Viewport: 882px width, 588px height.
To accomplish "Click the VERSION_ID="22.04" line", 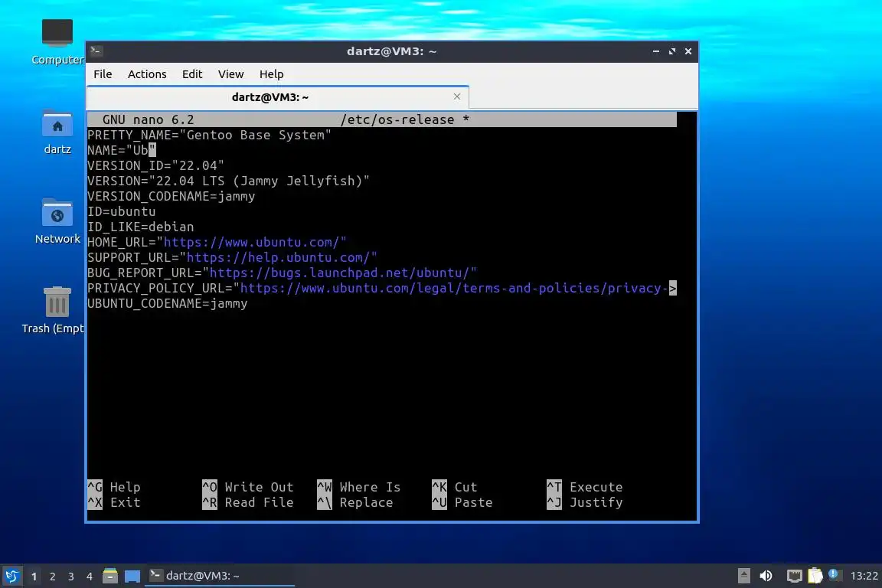I will [x=156, y=165].
